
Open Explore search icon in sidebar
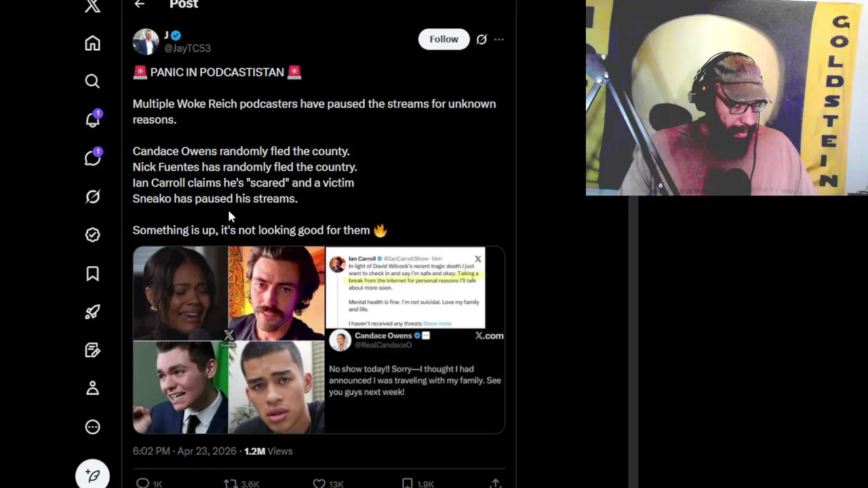click(93, 81)
